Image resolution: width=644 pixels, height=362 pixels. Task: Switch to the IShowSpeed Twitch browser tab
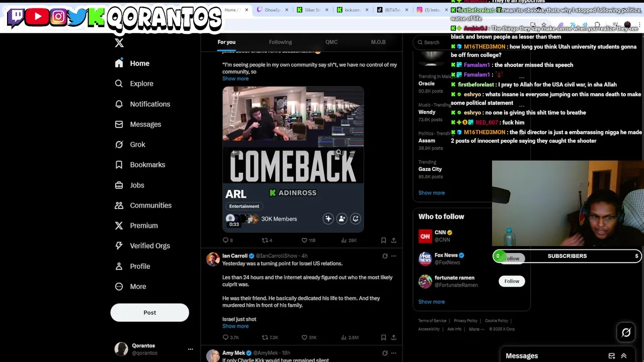(x=272, y=10)
